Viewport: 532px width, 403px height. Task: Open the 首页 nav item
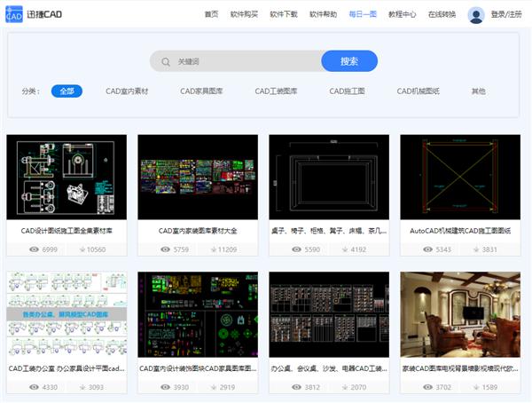pos(211,14)
